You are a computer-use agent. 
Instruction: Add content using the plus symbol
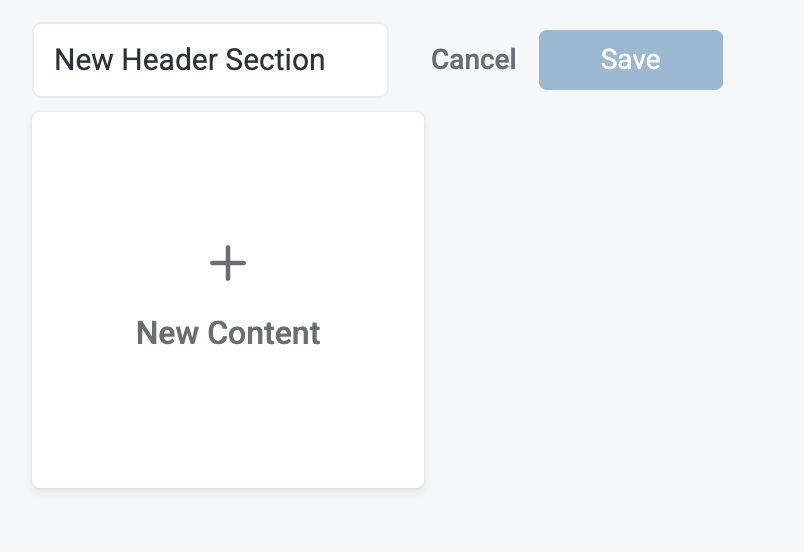coord(228,264)
